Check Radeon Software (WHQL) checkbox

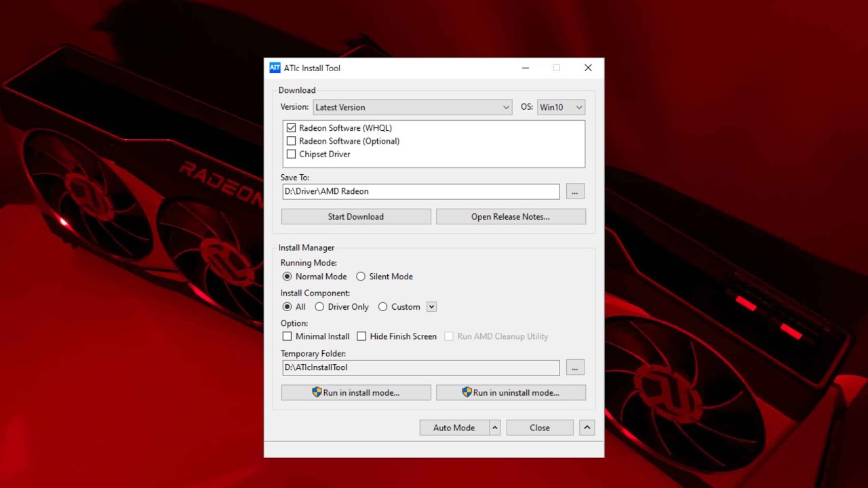click(292, 128)
